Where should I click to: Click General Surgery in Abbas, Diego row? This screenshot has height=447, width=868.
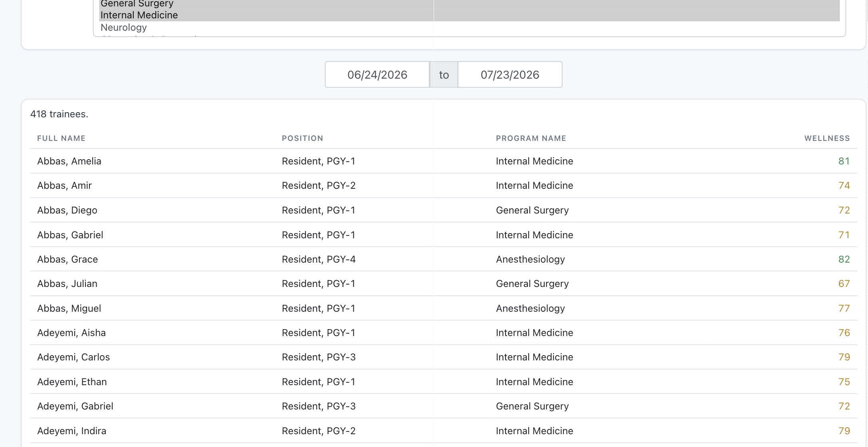click(x=532, y=210)
